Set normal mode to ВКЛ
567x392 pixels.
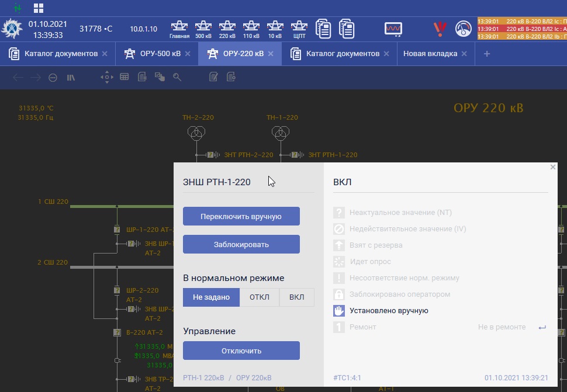[296, 297]
